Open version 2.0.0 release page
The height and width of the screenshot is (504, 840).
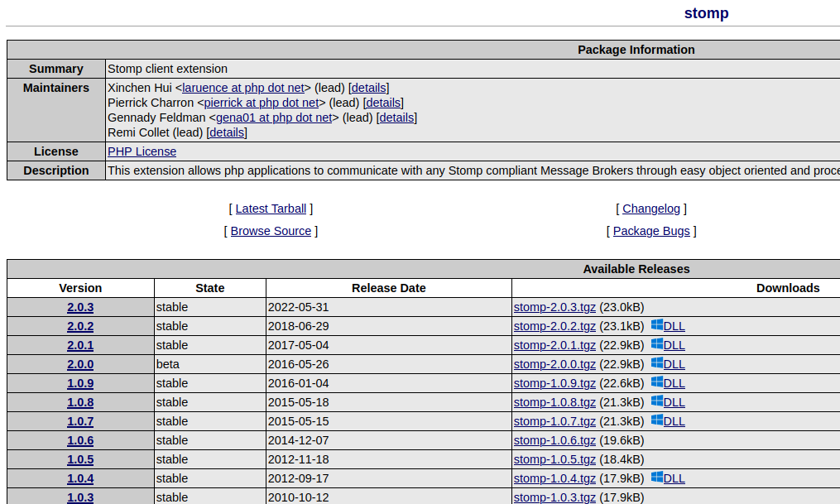click(x=80, y=364)
